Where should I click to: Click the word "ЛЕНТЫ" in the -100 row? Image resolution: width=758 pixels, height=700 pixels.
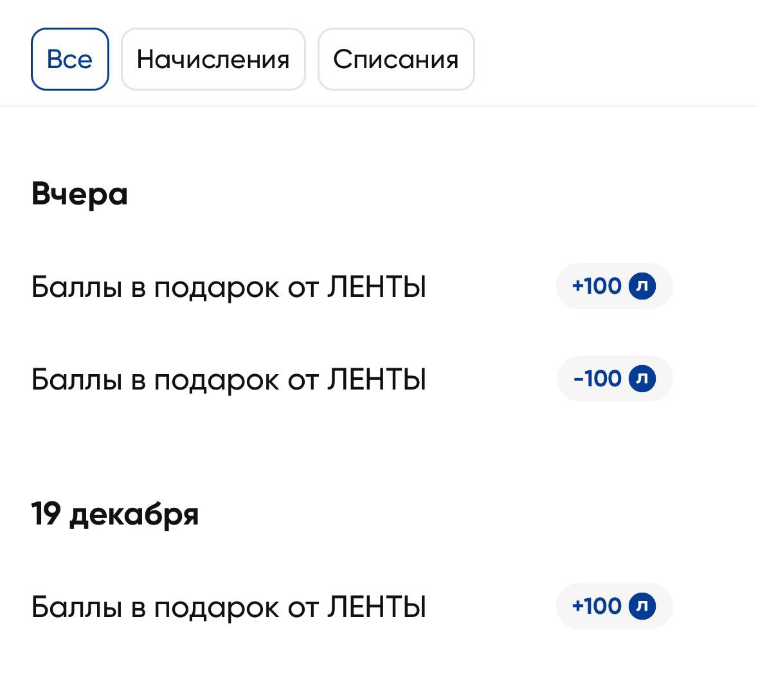377,380
